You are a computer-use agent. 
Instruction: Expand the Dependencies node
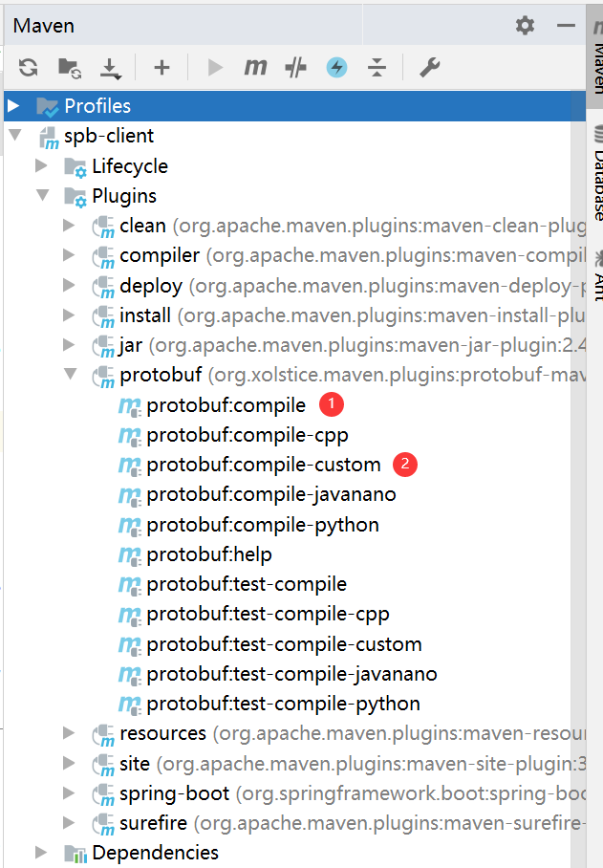[x=41, y=852]
